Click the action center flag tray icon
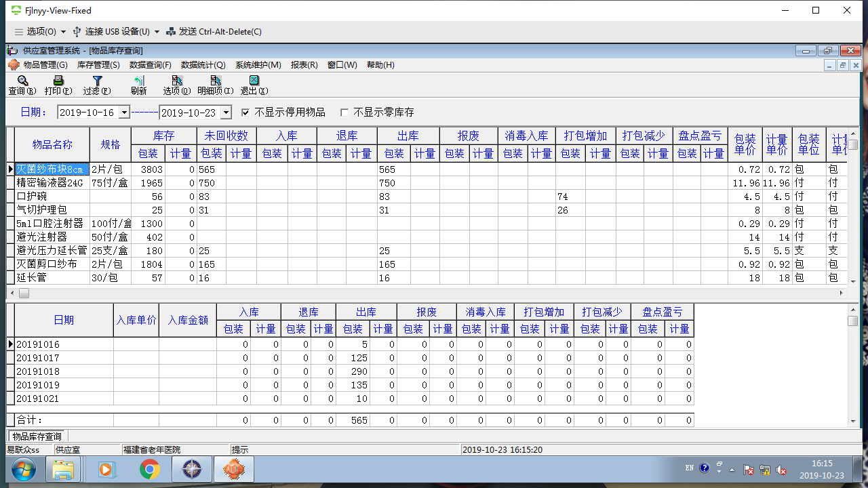868x488 pixels. point(749,469)
